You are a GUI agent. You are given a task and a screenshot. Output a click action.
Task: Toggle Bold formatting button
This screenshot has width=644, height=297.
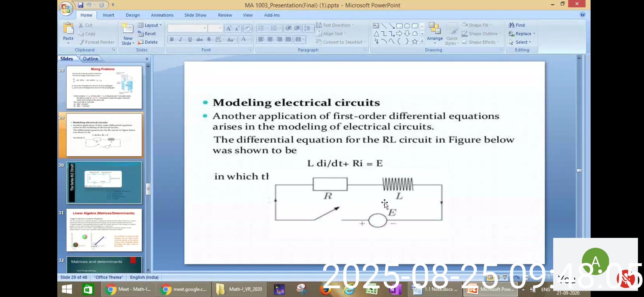(172, 39)
